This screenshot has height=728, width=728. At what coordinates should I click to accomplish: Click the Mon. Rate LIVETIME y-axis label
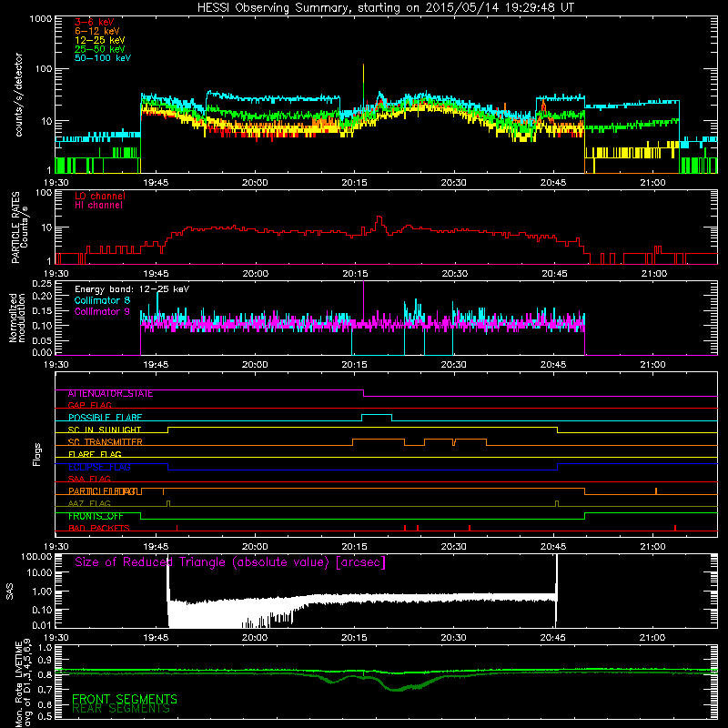23,682
